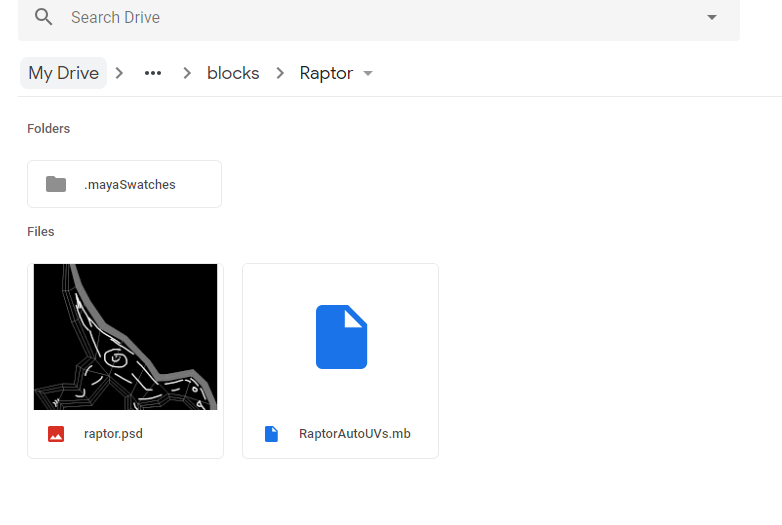Click the magnifying glass search icon
This screenshot has height=525, width=782.
coord(43,17)
